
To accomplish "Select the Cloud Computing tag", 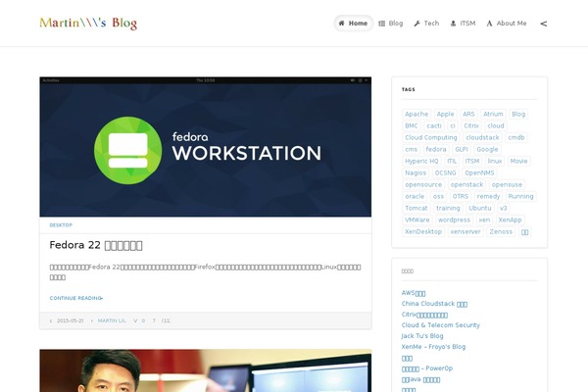I will 431,137.
